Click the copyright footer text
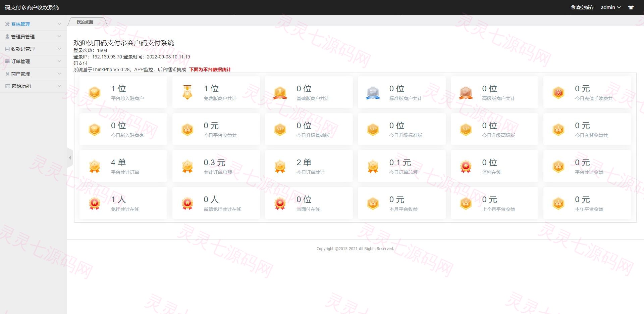The width and height of the screenshot is (644, 314). pos(355,249)
